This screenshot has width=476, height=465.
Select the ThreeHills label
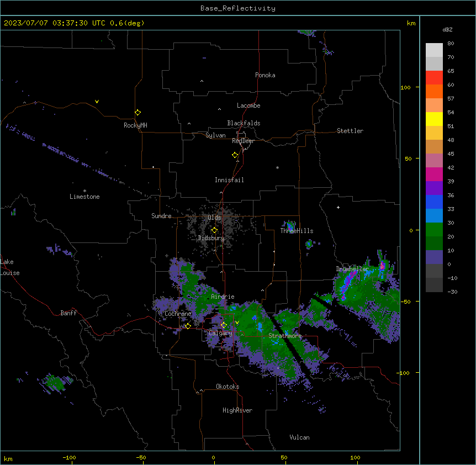tap(297, 231)
